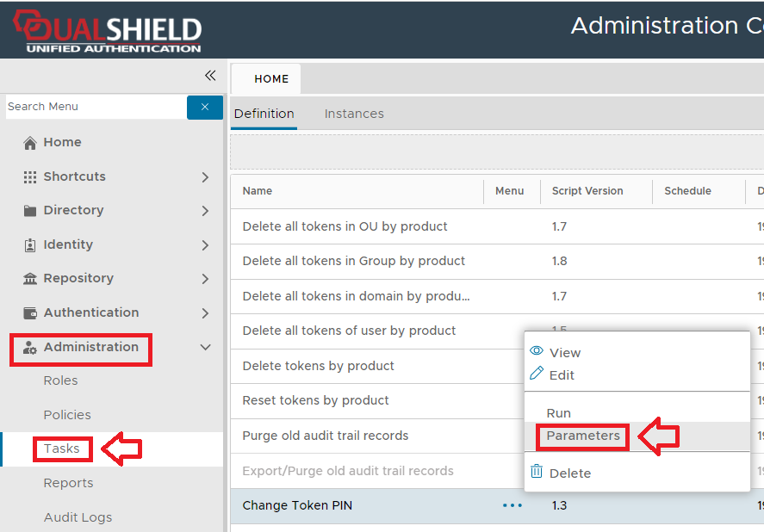Choose Parameters from the context menu
The height and width of the screenshot is (532, 764).
[x=583, y=436]
